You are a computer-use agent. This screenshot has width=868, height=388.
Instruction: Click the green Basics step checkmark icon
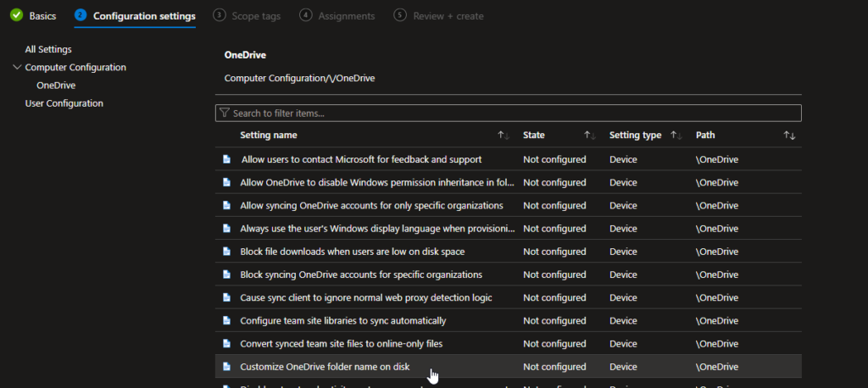point(16,15)
